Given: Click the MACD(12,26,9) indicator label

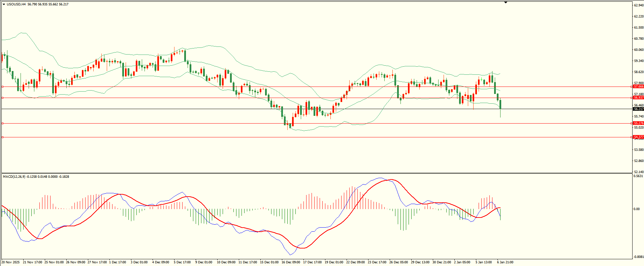Looking at the screenshot, I should [x=13, y=177].
